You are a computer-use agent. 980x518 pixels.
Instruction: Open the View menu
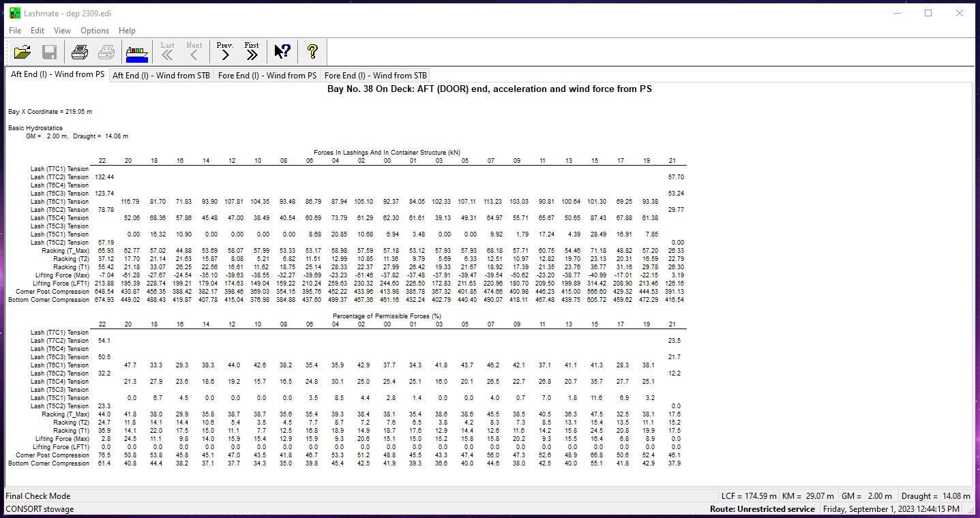(x=62, y=31)
